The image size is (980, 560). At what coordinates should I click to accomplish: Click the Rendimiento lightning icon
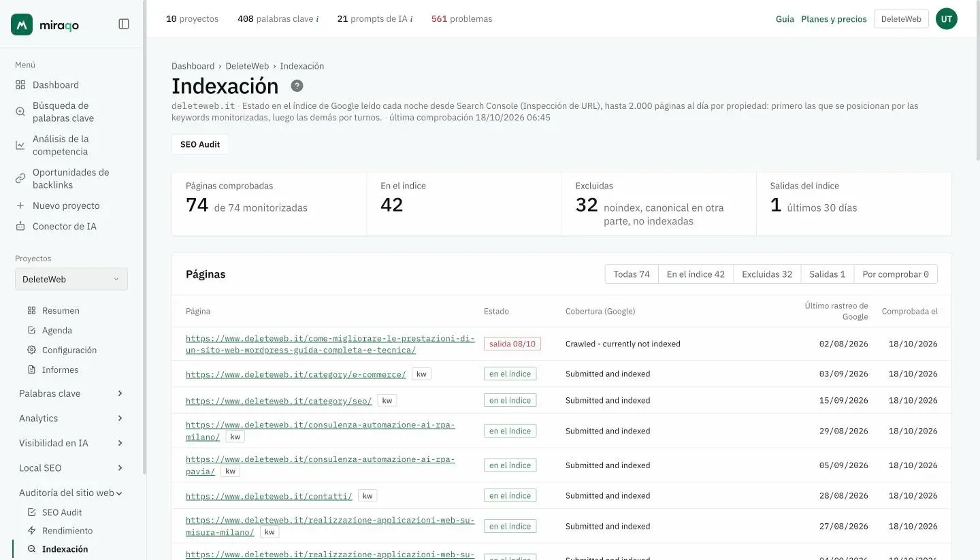(31, 531)
